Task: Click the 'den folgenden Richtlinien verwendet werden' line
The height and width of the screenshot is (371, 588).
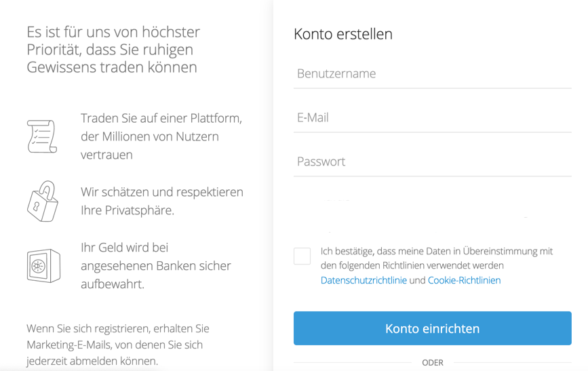Action: 412,265
